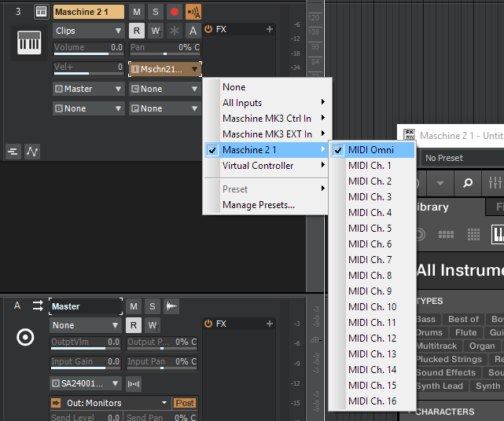This screenshot has width=504, height=421.
Task: Select MIDI Ch. 5
Action: [x=372, y=229]
